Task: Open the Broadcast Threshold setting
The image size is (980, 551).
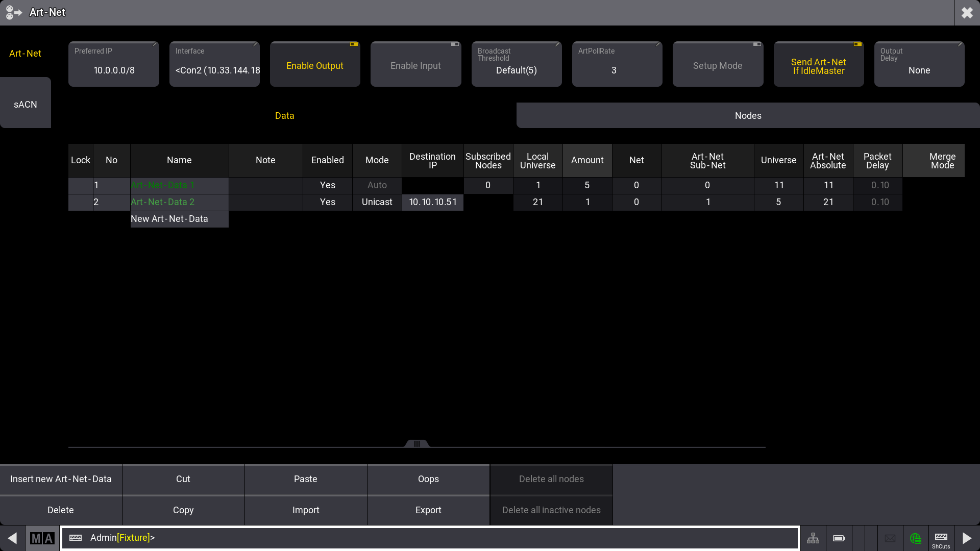Action: coord(517,65)
